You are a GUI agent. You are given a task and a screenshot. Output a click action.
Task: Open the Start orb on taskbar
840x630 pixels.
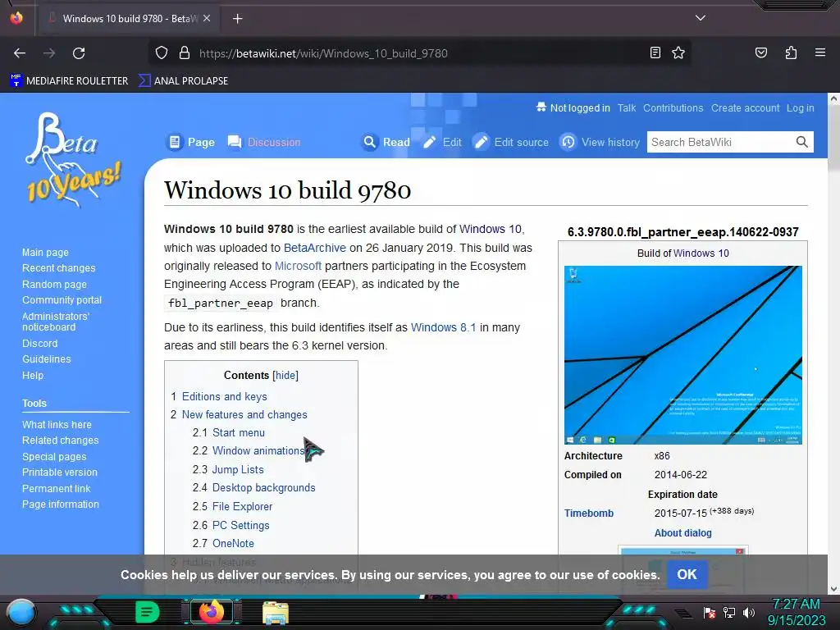[21, 612]
